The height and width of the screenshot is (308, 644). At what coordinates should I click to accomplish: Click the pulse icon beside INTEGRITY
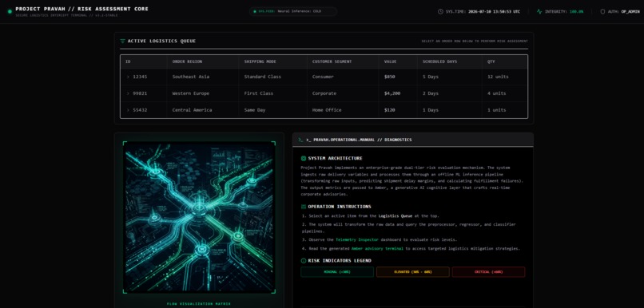pos(539,11)
